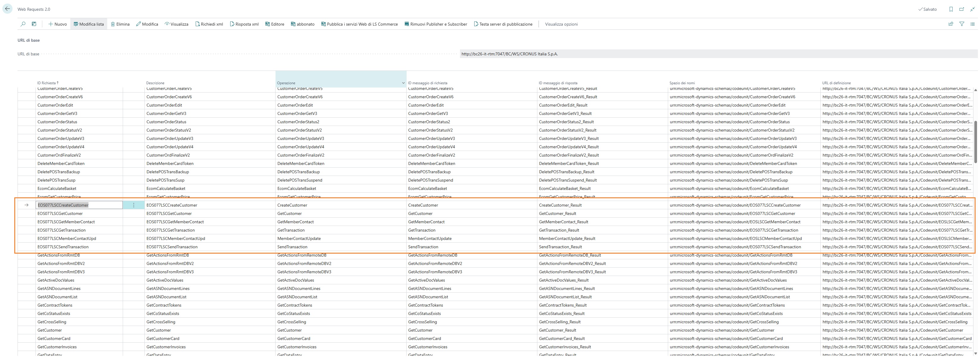Select ID cell EOS077LSCGetCustomer

coord(79,213)
